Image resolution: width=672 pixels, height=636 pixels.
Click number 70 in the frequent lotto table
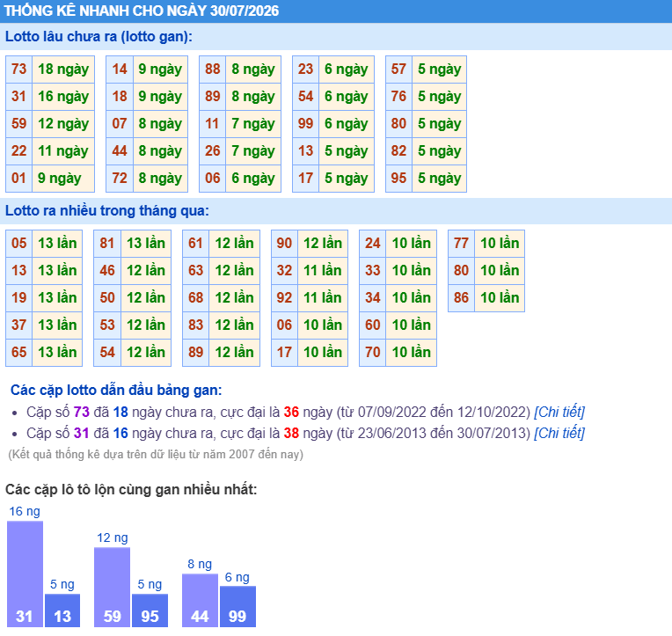pyautogui.click(x=373, y=352)
